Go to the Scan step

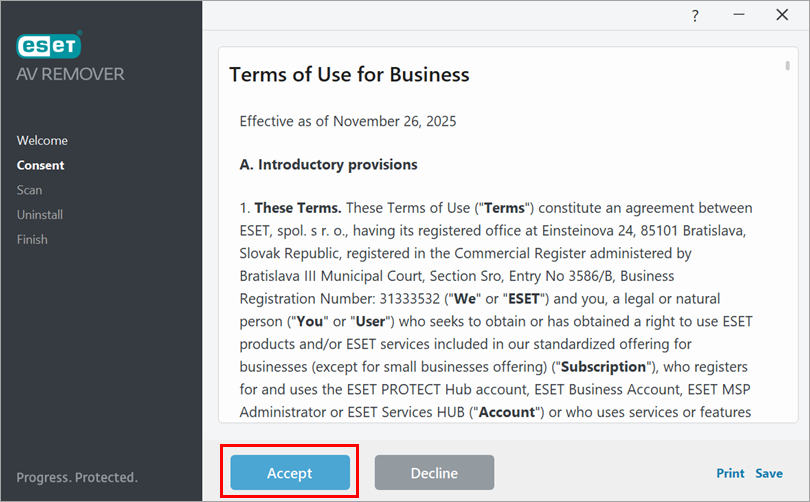click(29, 190)
